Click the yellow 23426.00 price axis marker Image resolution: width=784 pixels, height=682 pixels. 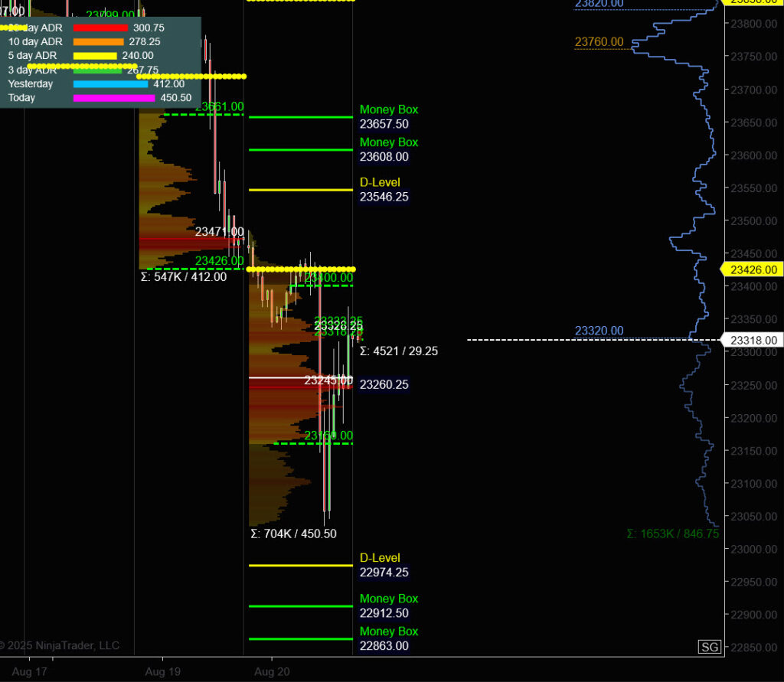753,269
